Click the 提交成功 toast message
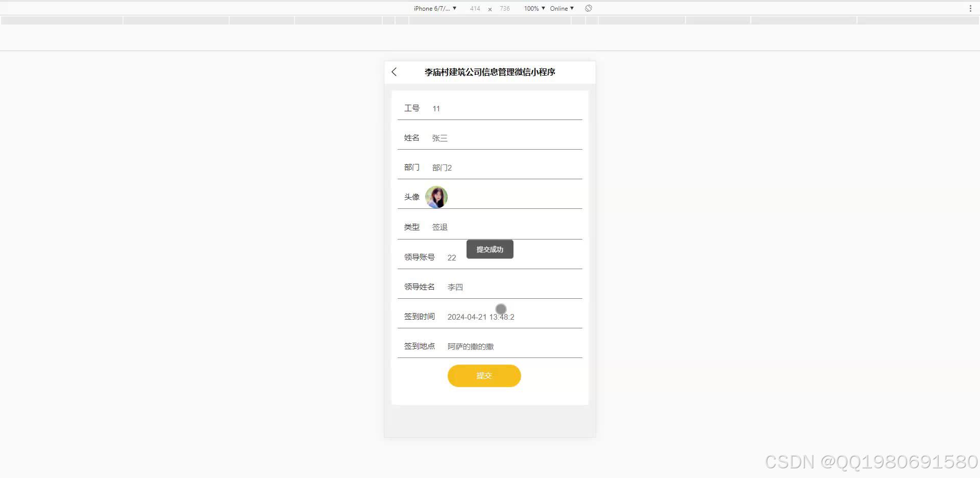 coord(489,249)
